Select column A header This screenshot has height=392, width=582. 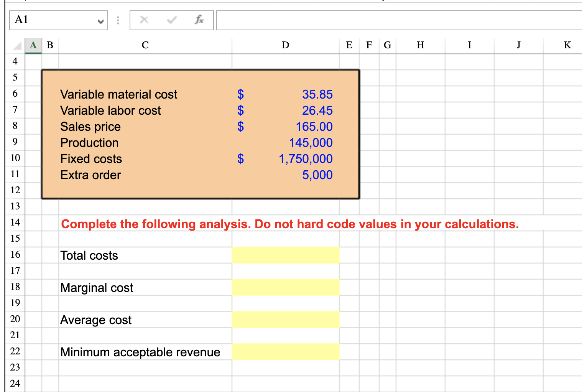pos(33,45)
